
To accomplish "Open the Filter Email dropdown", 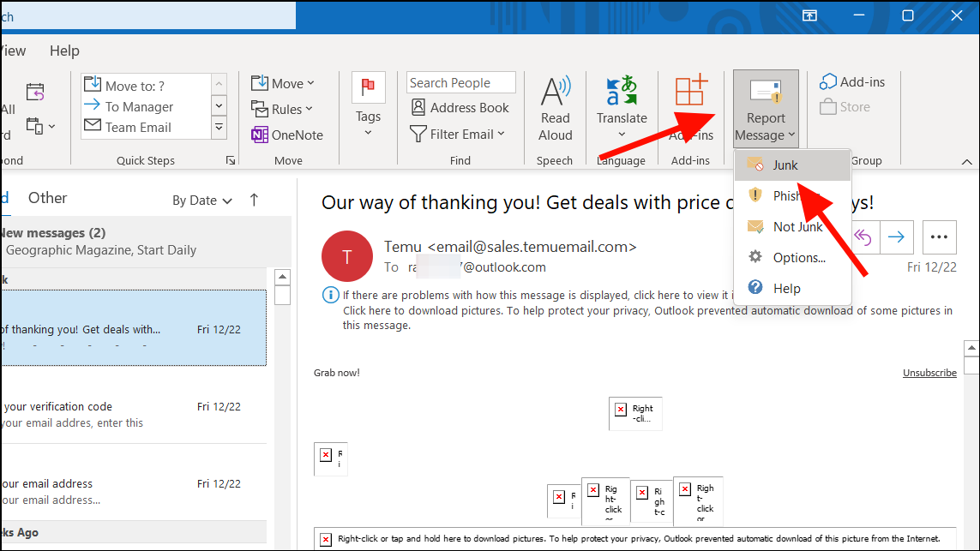I will 458,134.
